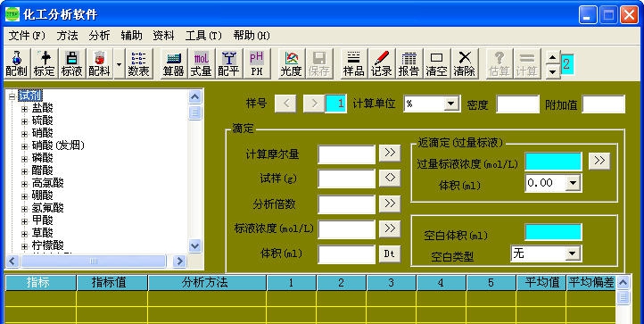
Task: Select 草酸 in the reagent tree
Action: [x=43, y=233]
